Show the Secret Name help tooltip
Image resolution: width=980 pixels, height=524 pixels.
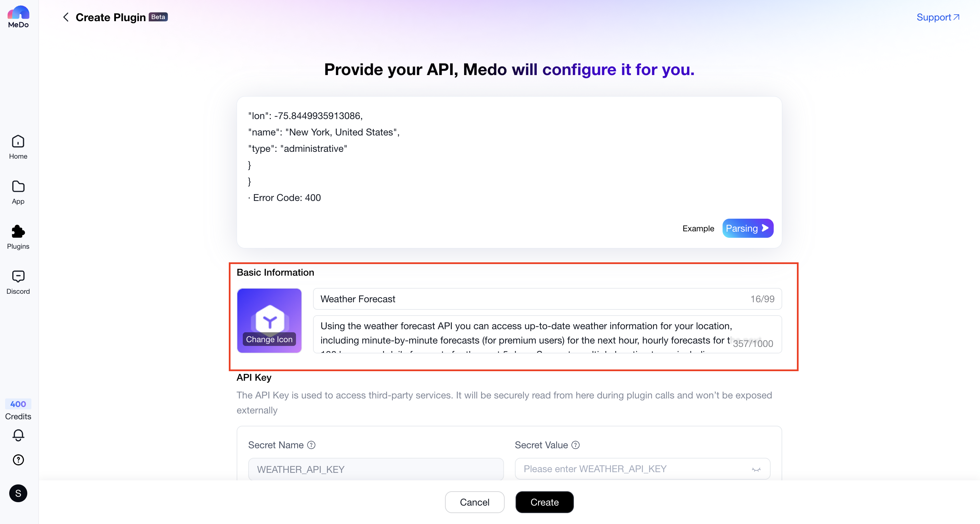pyautogui.click(x=311, y=445)
